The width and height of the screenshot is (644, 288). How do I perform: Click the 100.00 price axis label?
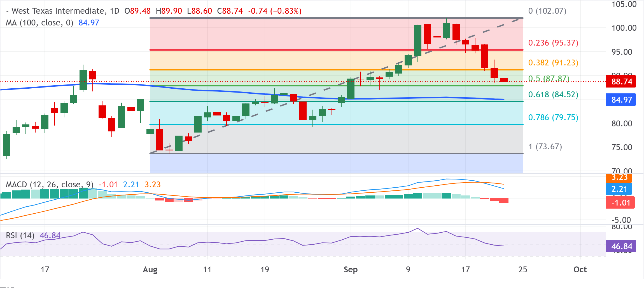point(624,28)
